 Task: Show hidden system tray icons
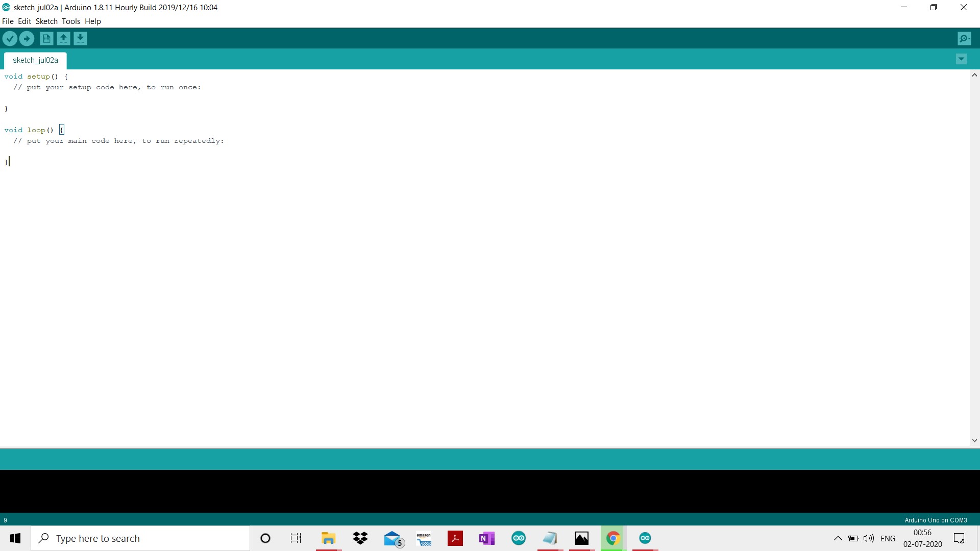click(838, 538)
